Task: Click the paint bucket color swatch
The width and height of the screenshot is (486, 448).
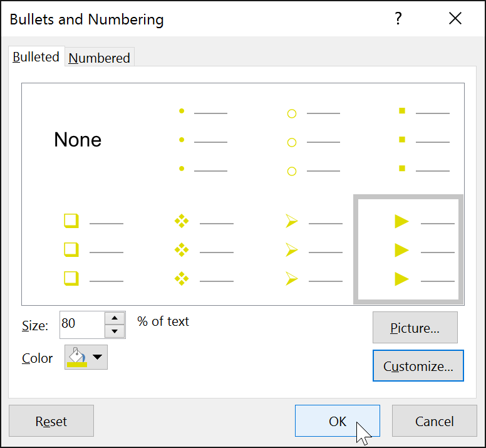Action: click(77, 357)
